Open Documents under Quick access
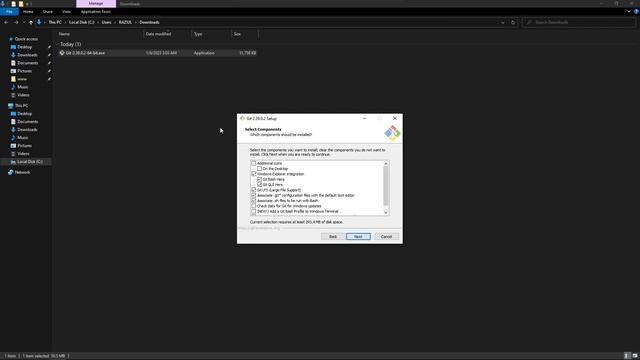 click(x=27, y=63)
